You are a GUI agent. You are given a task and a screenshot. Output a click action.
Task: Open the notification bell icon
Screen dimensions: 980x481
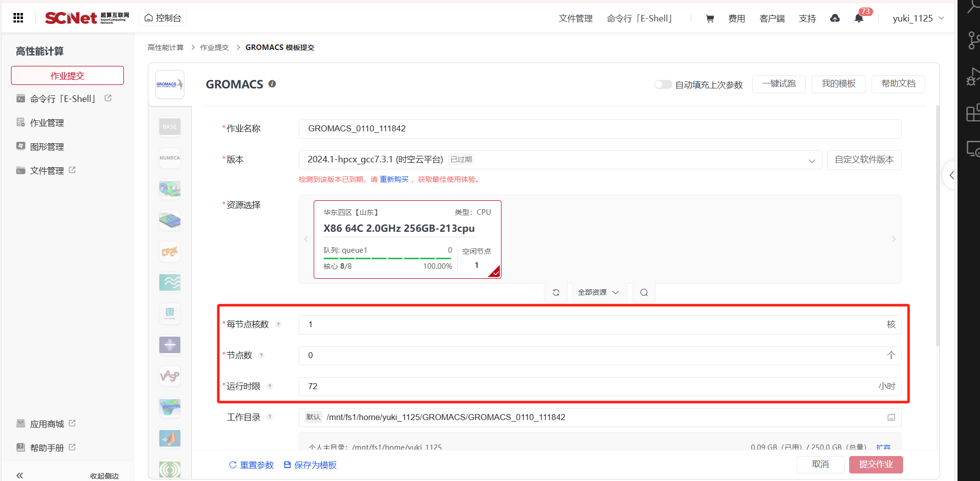[859, 18]
